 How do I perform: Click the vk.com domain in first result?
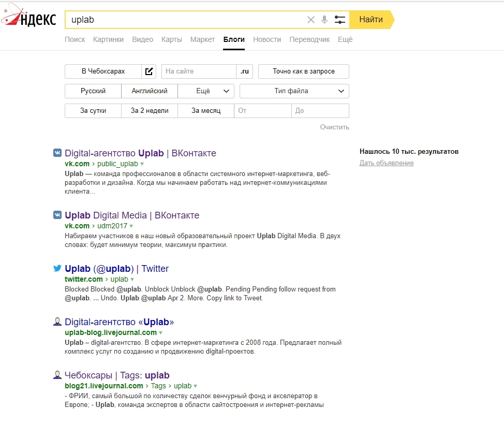(77, 164)
